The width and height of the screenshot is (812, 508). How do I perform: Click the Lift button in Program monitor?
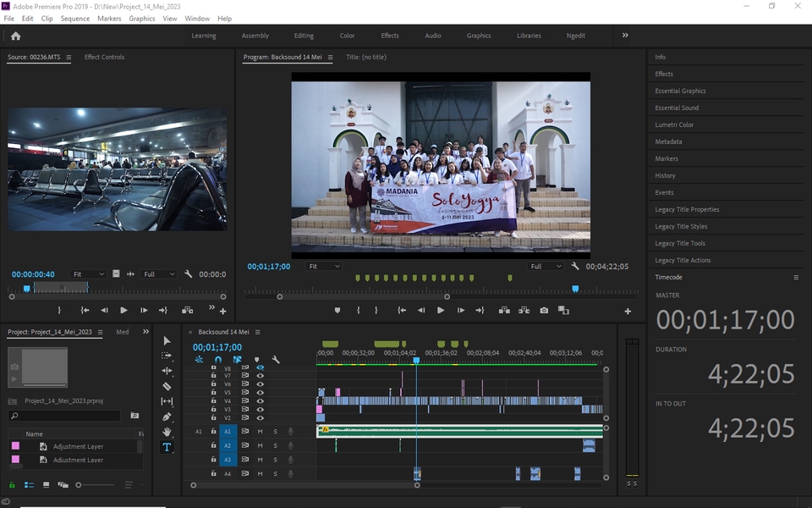504,311
